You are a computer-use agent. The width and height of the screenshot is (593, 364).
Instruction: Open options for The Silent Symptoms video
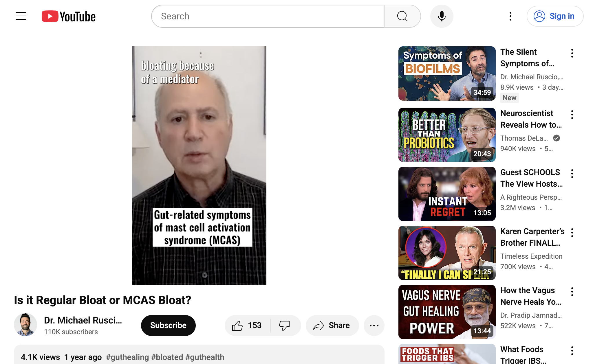572,53
